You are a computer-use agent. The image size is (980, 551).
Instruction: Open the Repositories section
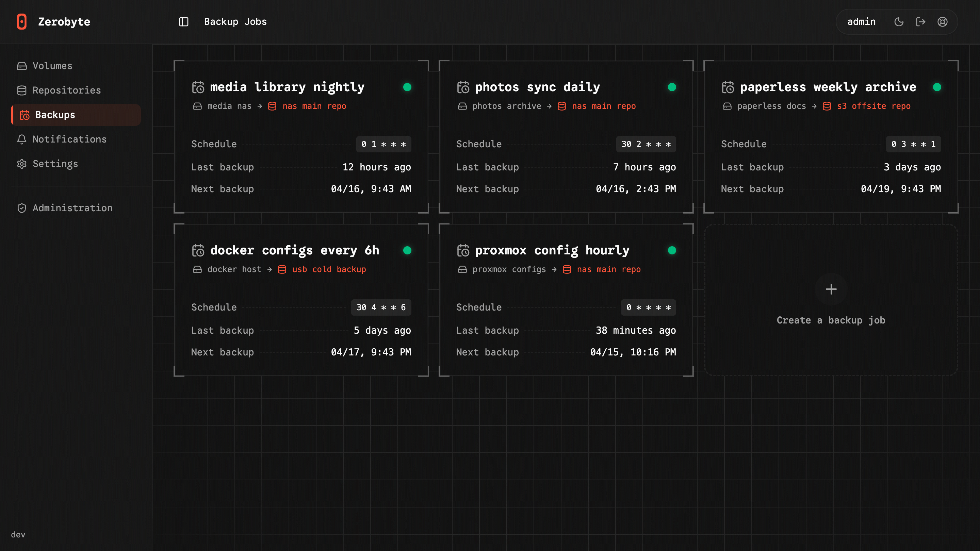[x=76, y=90]
